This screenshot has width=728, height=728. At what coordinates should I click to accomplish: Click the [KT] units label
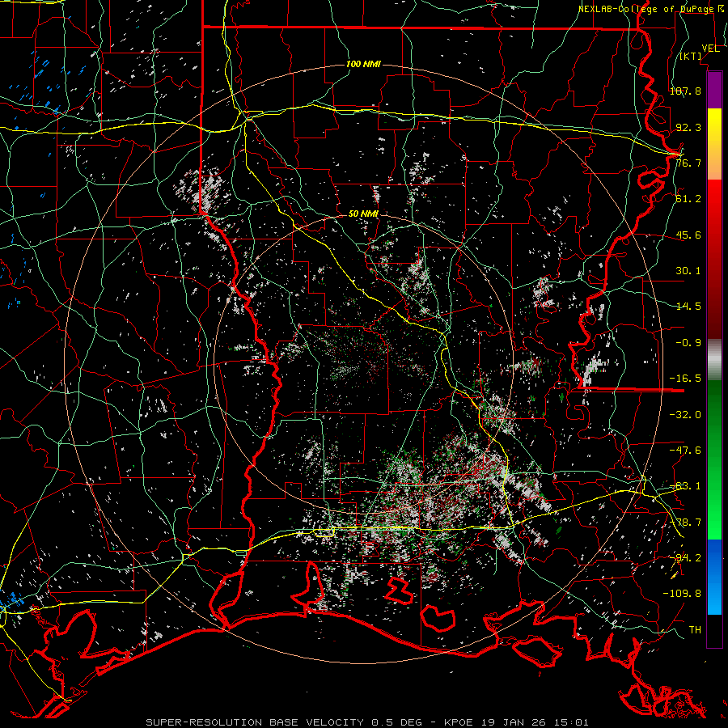tap(691, 56)
